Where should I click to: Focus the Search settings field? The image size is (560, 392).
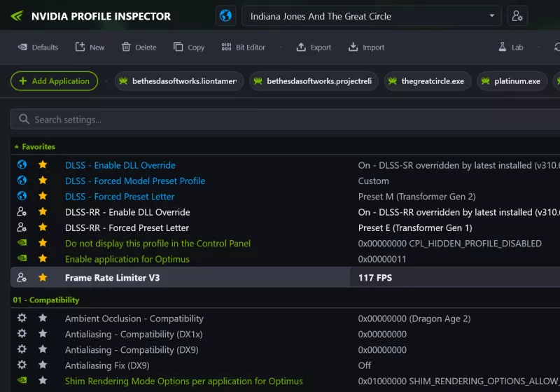point(285,119)
